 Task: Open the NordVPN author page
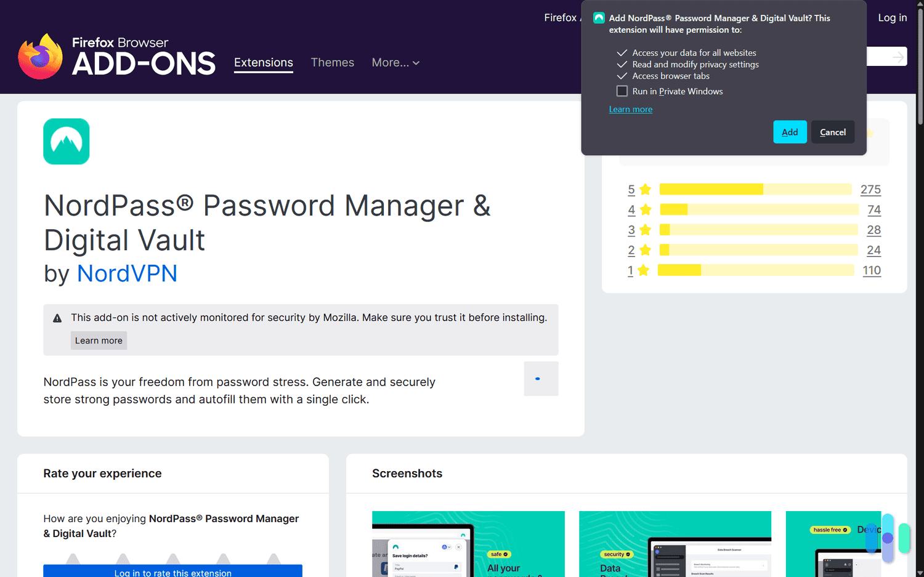click(x=127, y=273)
